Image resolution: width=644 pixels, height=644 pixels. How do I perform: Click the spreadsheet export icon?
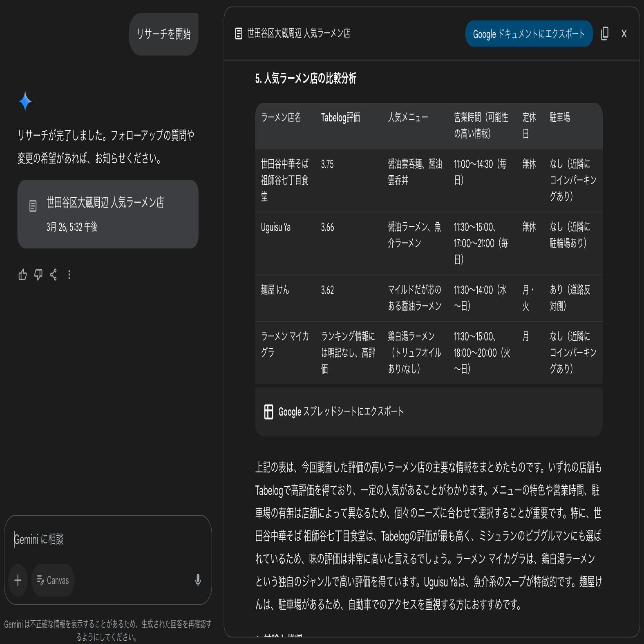coord(268,411)
